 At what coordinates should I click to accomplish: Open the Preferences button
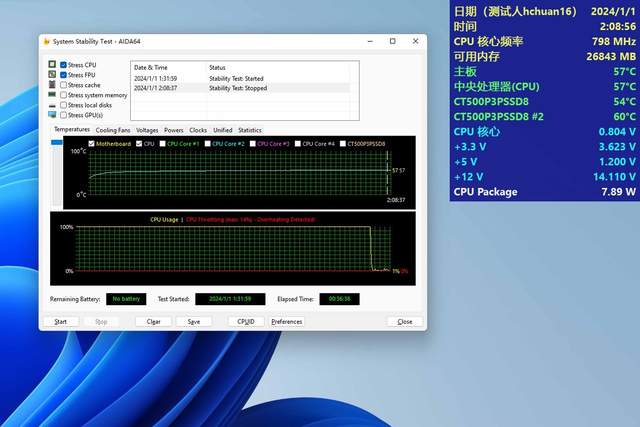click(x=287, y=322)
